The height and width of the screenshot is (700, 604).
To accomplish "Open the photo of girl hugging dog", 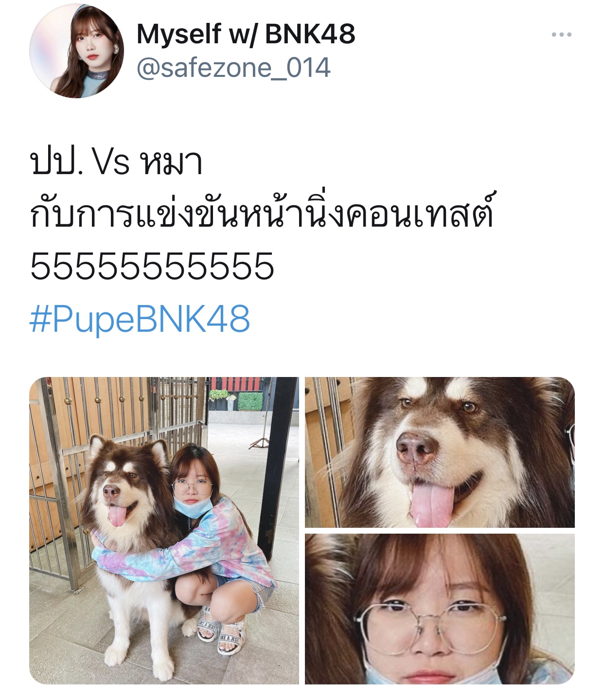I will 164,531.
